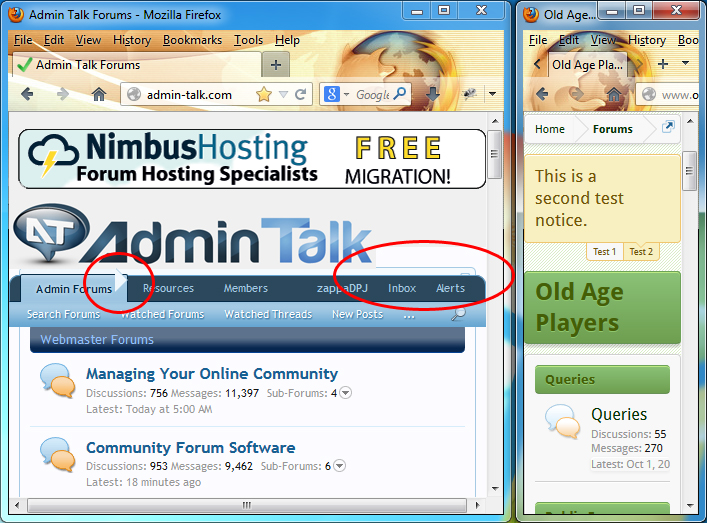This screenshot has height=523, width=707.
Task: Open toolbar overflow dropdown arrow
Action: pos(492,94)
